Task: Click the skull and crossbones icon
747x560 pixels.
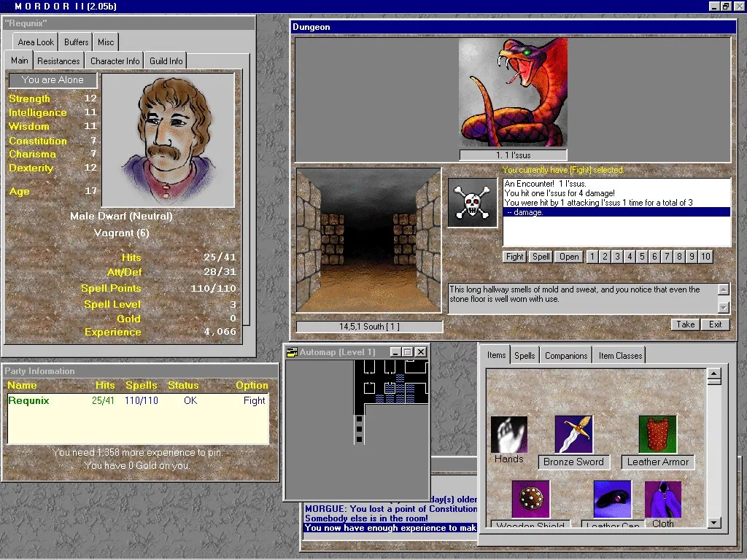Action: pos(472,203)
